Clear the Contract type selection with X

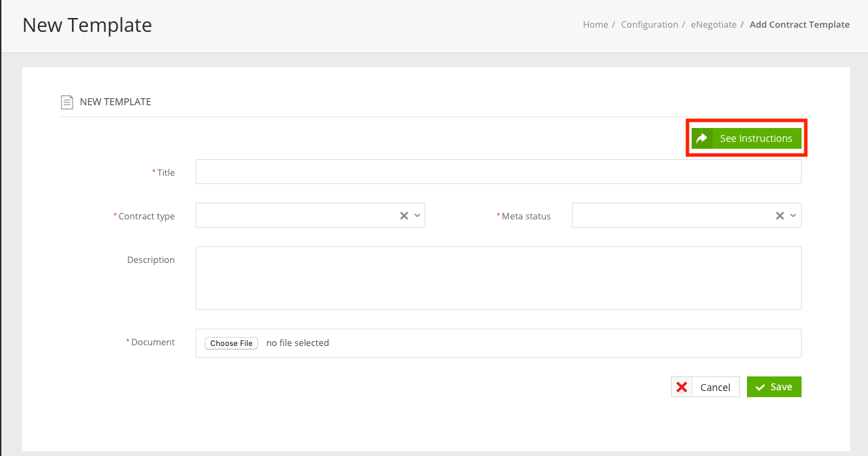tap(404, 216)
